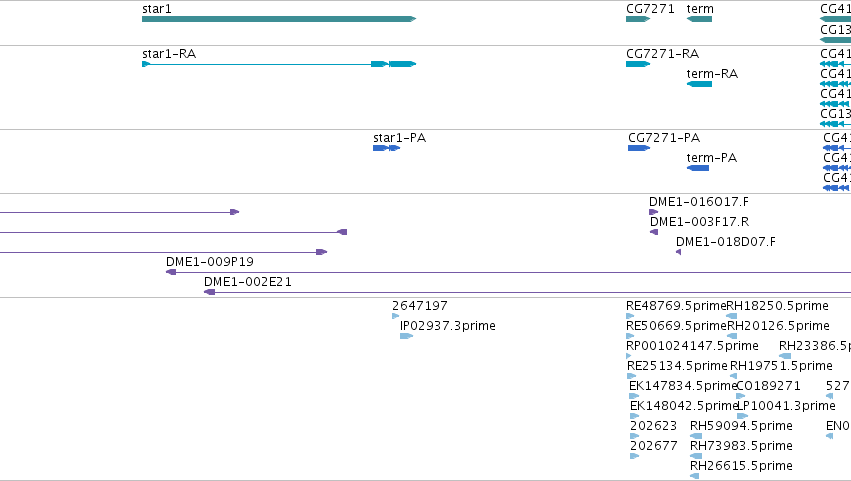
Task: Click the RH26615.5prime EST glyph
Action: 694,477
